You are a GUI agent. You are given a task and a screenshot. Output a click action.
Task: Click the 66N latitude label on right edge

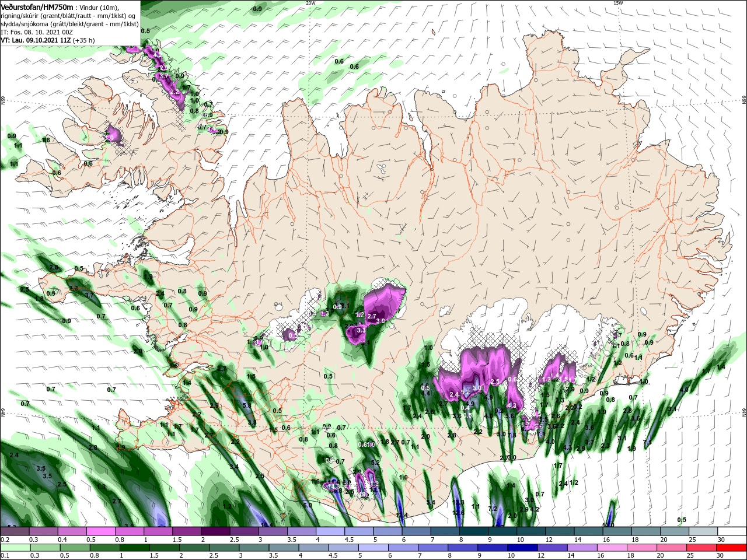tap(743, 100)
